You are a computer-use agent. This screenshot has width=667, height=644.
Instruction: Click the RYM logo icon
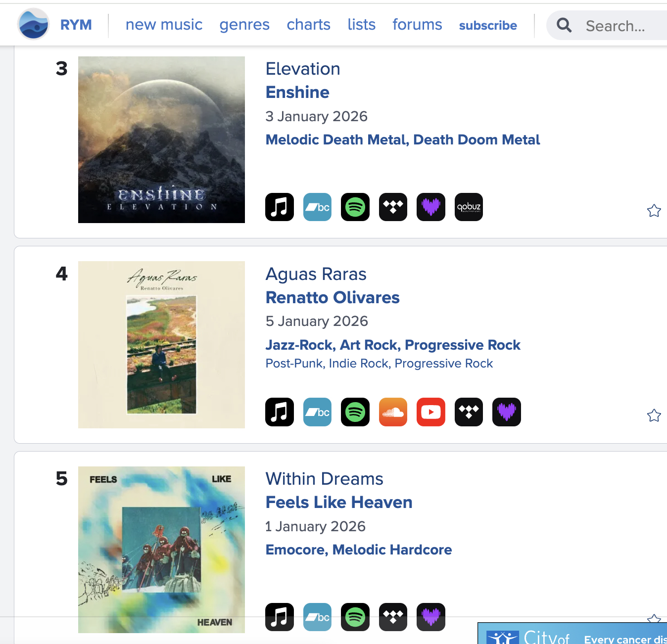click(x=33, y=24)
